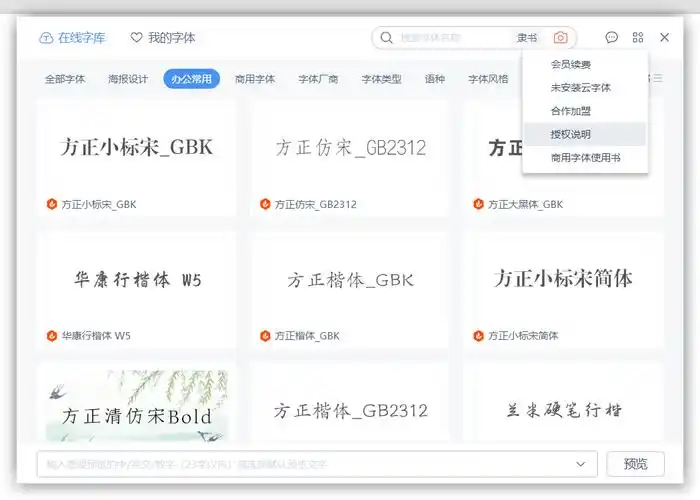Expand the 语种 filter
Screen dimensions: 700x500
435,79
